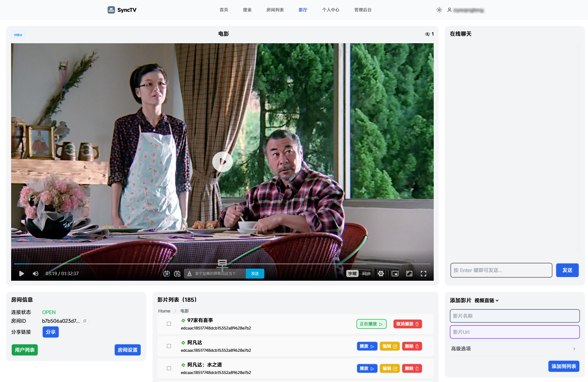Send chat message with 发送 button
The image size is (588, 382).
click(x=567, y=270)
